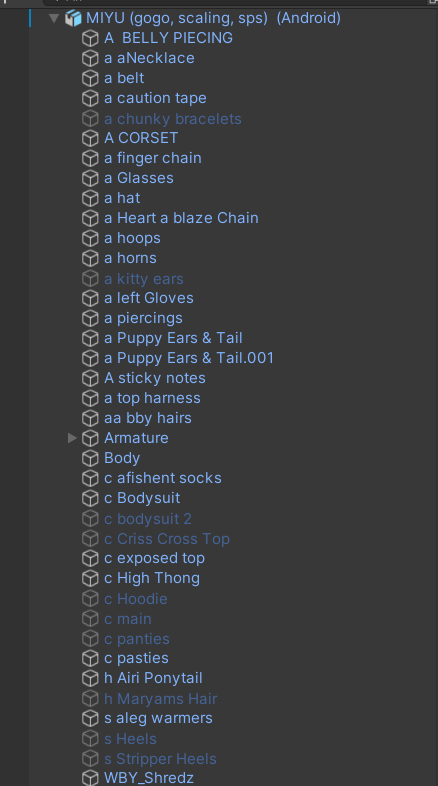Click faded cube icon beside c Hoodie

tap(90, 599)
